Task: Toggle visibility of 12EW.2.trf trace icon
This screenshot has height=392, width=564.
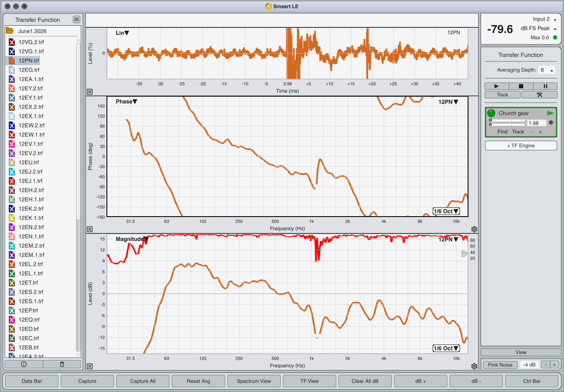Action: [12, 125]
